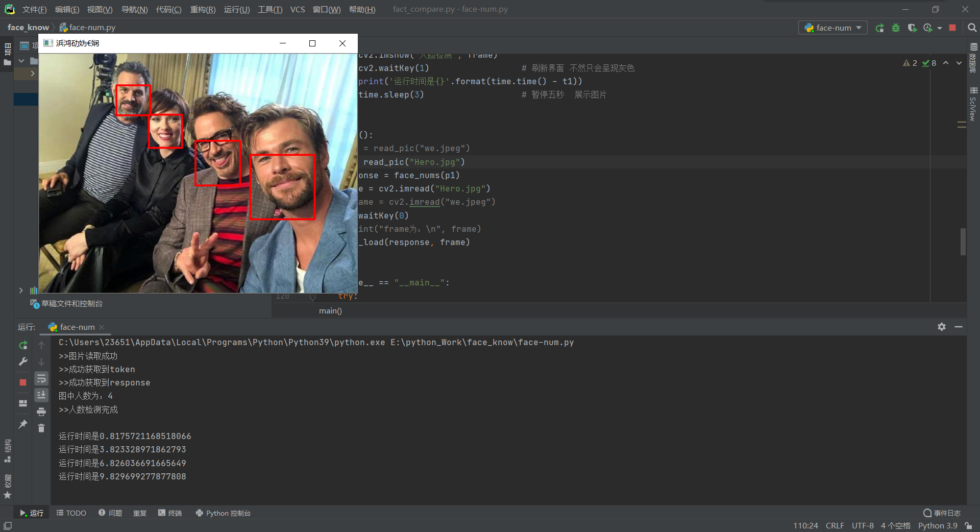Rerun face-num in run panel
980x532 pixels.
pos(23,346)
